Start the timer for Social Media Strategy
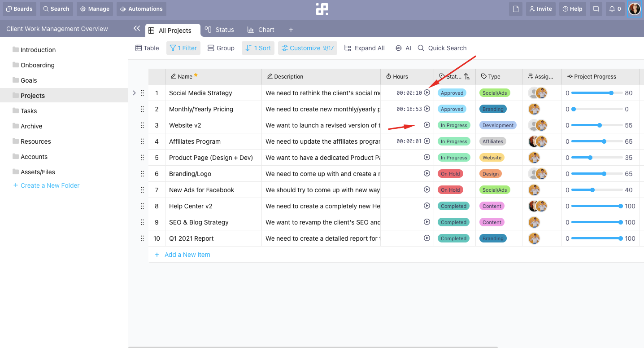The height and width of the screenshot is (348, 644). pos(427,93)
